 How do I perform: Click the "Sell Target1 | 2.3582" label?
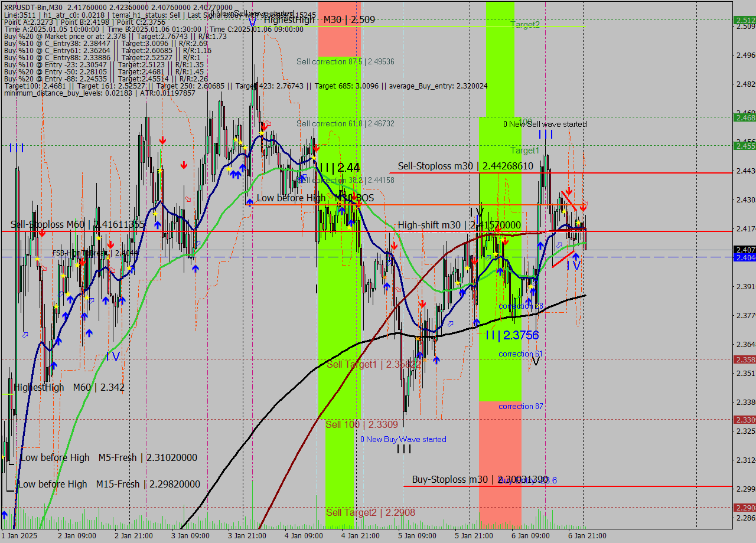pos(374,364)
